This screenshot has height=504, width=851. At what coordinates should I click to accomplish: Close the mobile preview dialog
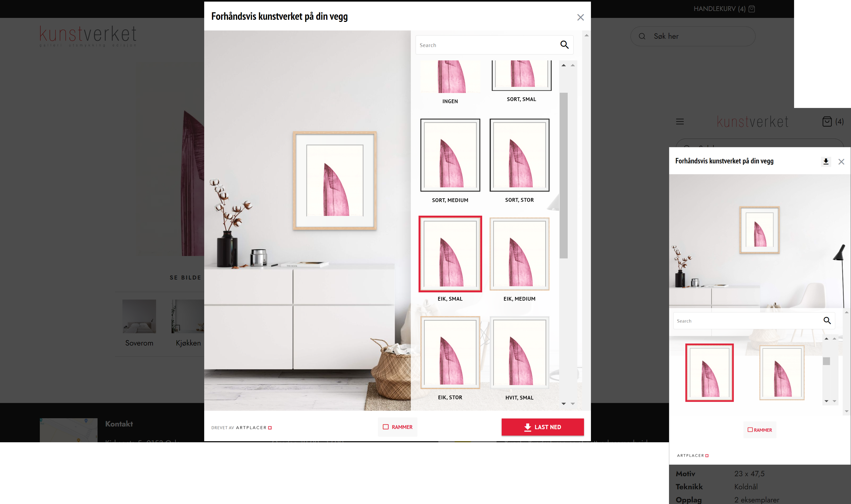point(841,162)
